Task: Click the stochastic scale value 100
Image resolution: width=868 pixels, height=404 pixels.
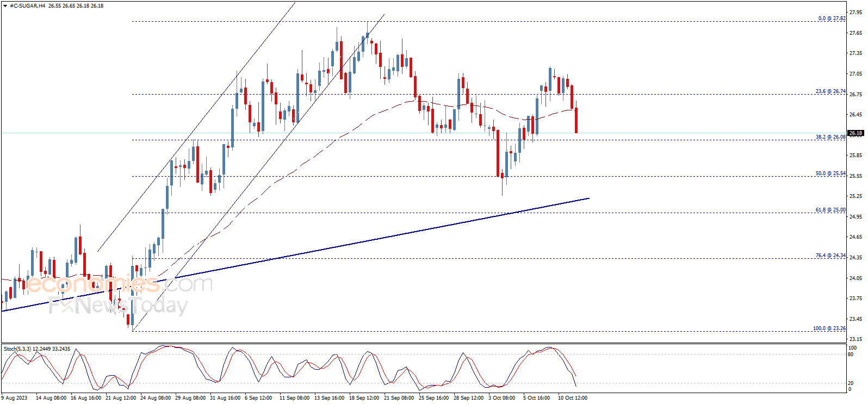Action: [852, 347]
